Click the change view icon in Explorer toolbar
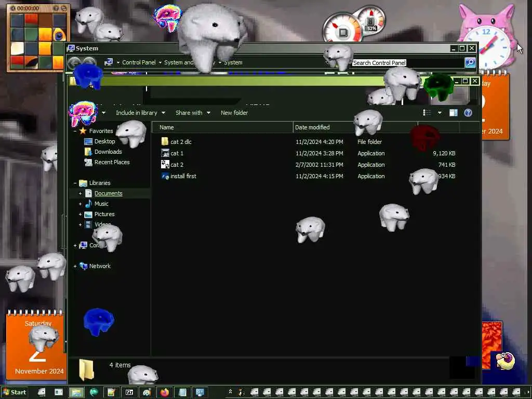The width and height of the screenshot is (532, 399). click(x=427, y=113)
